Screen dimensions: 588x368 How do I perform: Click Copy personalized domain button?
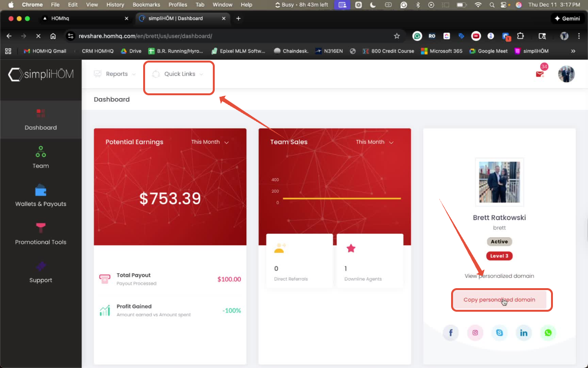(499, 300)
